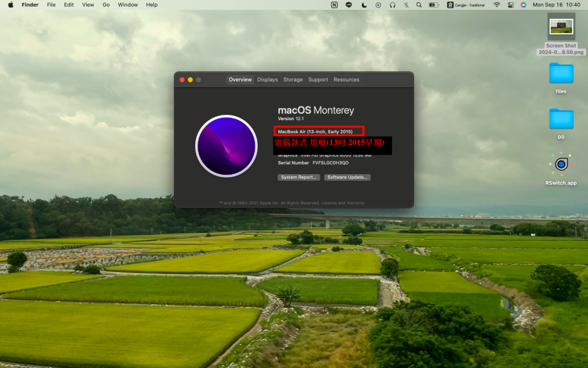Click the Software Update... button
588x368 pixels.
pyautogui.click(x=347, y=177)
